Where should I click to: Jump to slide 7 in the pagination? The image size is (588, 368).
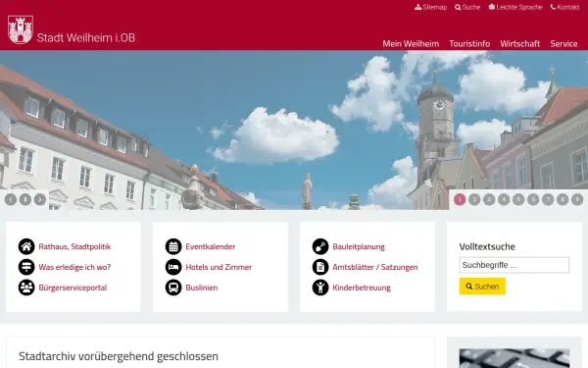[548, 199]
